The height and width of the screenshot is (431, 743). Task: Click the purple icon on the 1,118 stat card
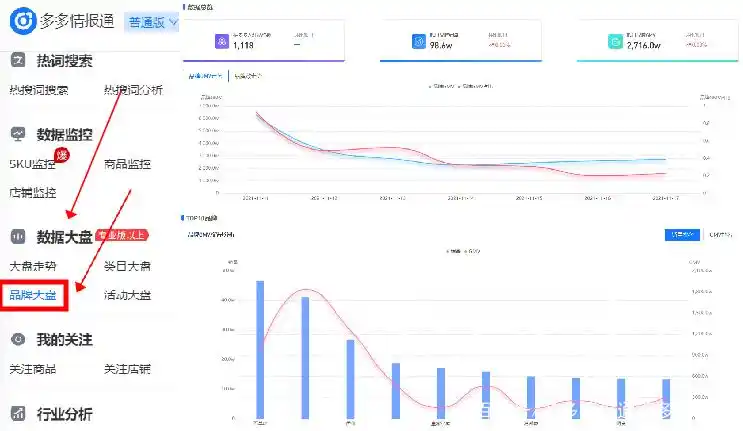[x=222, y=41]
